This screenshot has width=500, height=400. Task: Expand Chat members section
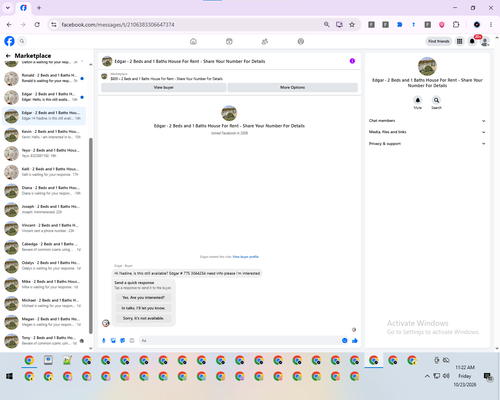coord(427,121)
